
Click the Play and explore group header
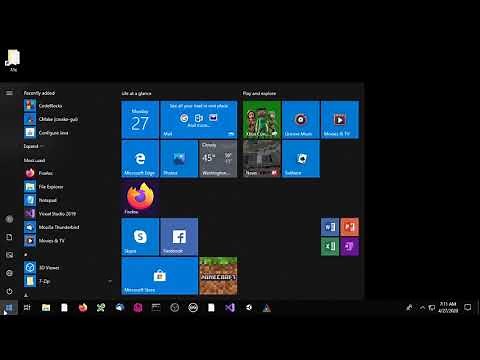pyautogui.click(x=259, y=93)
